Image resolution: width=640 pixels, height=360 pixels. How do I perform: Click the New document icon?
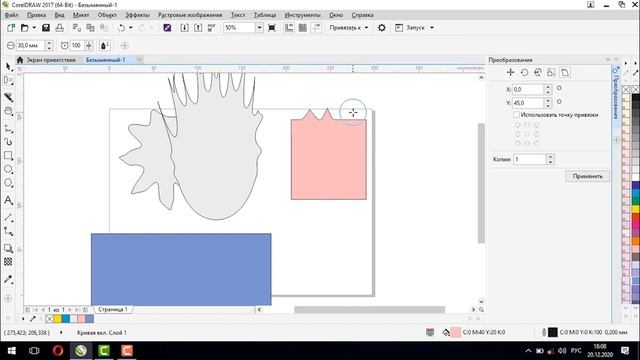(11, 28)
